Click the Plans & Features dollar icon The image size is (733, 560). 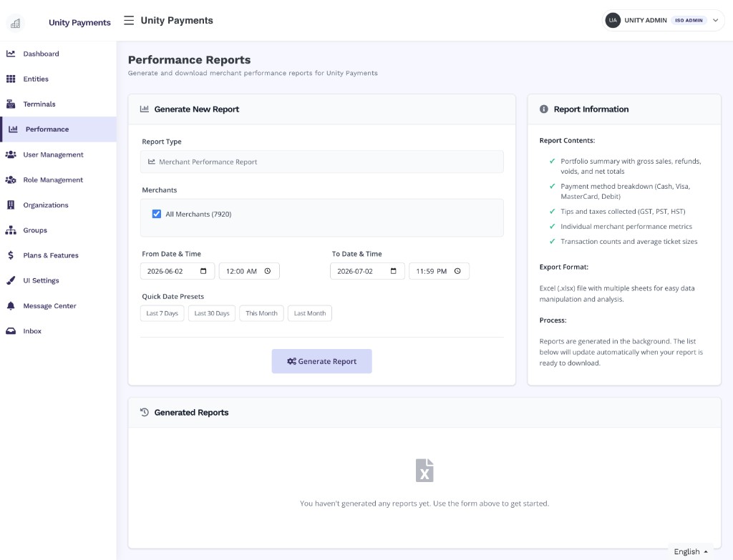point(11,255)
